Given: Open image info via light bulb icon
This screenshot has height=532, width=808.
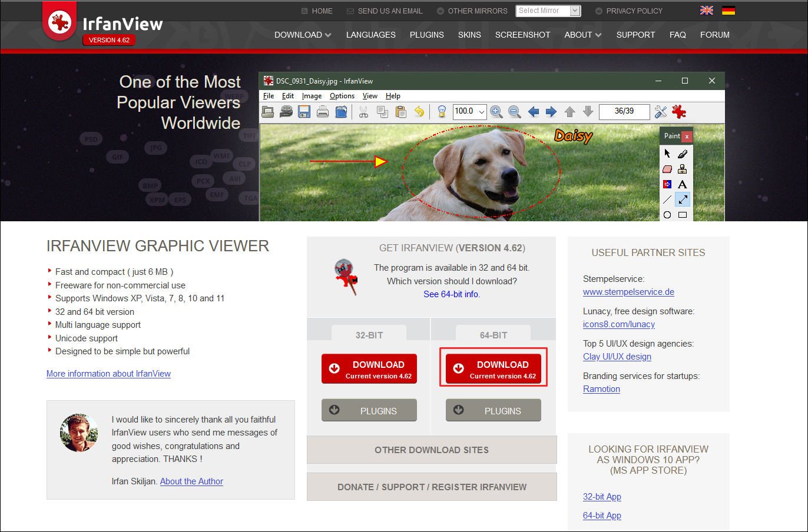Looking at the screenshot, I should [442, 112].
